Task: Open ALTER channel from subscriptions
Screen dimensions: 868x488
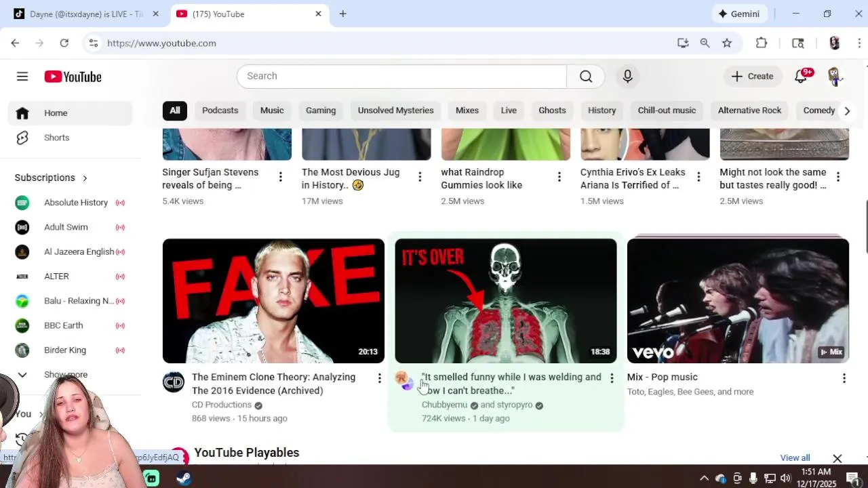Action: click(x=71, y=277)
